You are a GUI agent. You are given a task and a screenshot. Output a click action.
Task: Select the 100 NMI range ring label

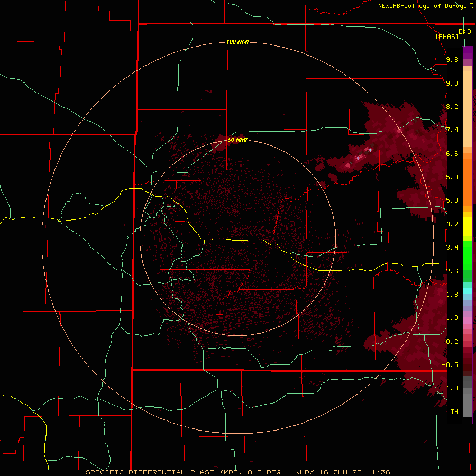click(x=237, y=42)
